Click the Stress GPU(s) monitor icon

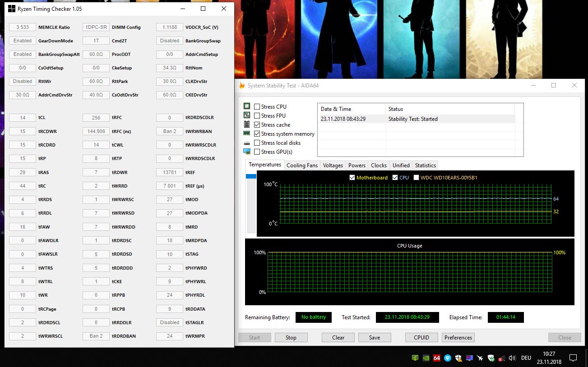pyautogui.click(x=247, y=151)
